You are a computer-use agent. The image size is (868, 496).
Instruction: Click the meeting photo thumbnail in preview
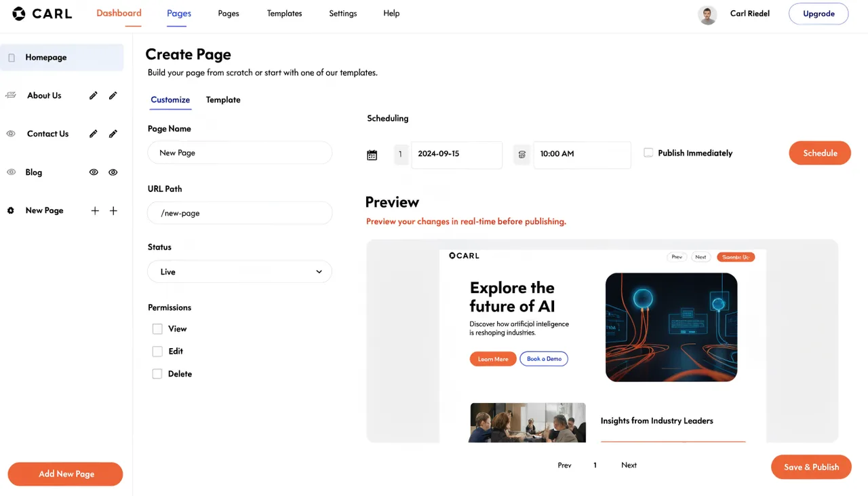[x=528, y=423]
